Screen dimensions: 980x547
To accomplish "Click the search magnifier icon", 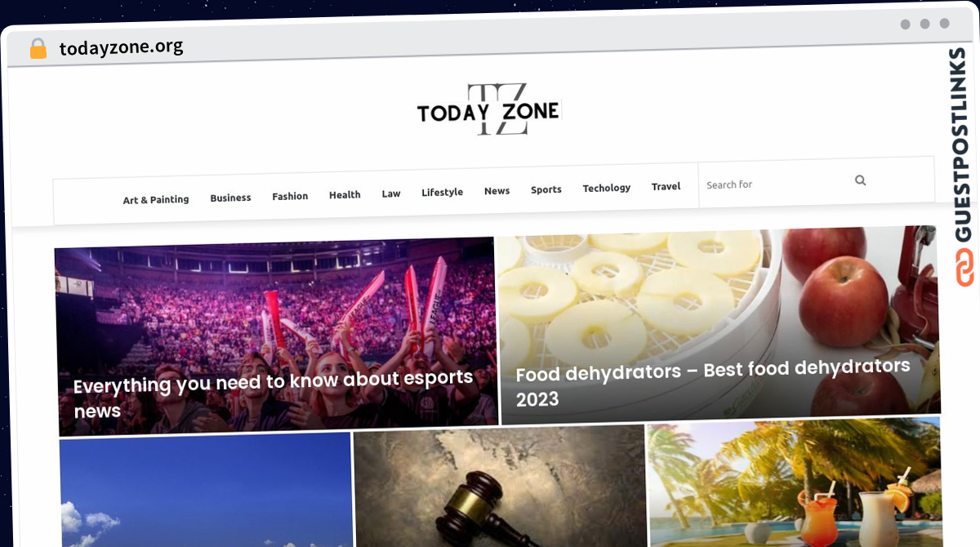I will [x=860, y=180].
